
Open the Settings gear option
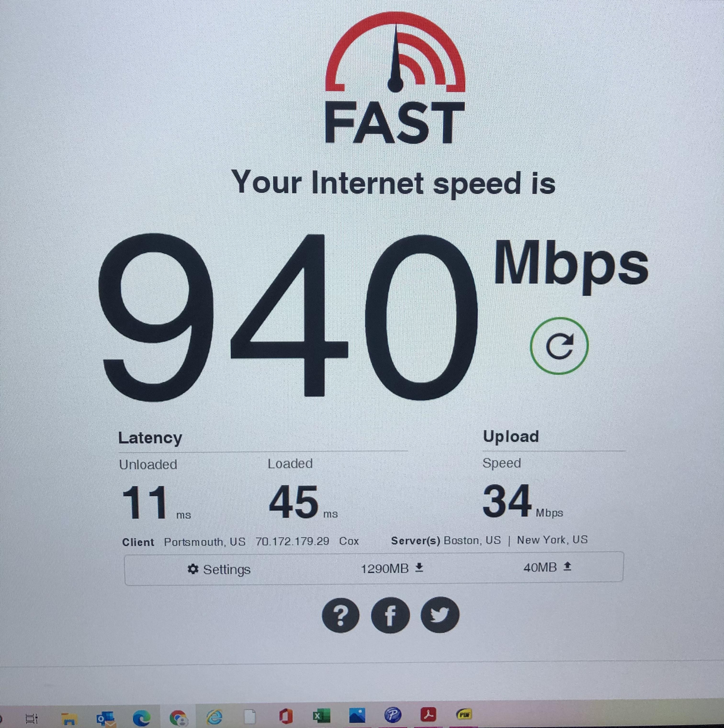[219, 569]
